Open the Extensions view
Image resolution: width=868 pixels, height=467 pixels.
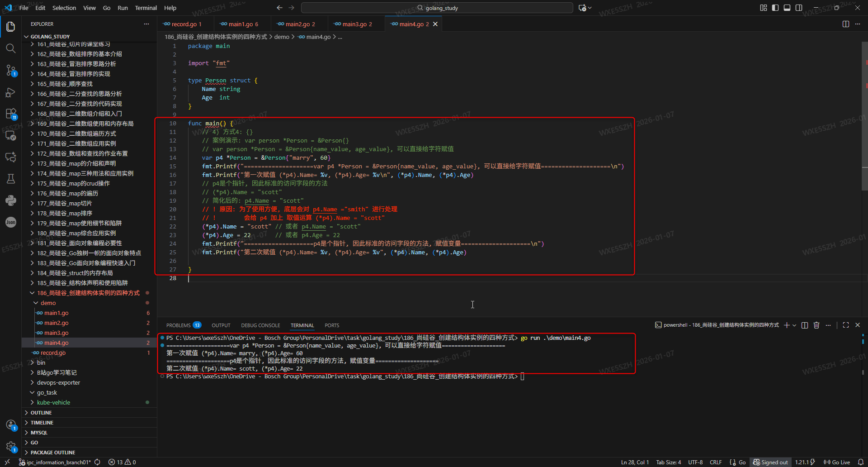tap(11, 114)
